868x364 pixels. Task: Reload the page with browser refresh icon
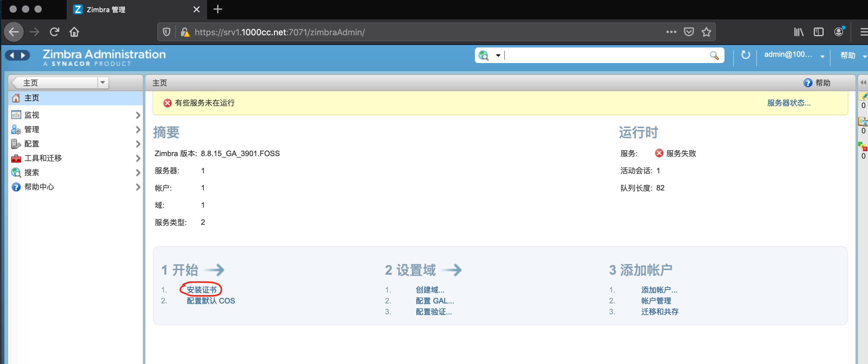coord(54,32)
